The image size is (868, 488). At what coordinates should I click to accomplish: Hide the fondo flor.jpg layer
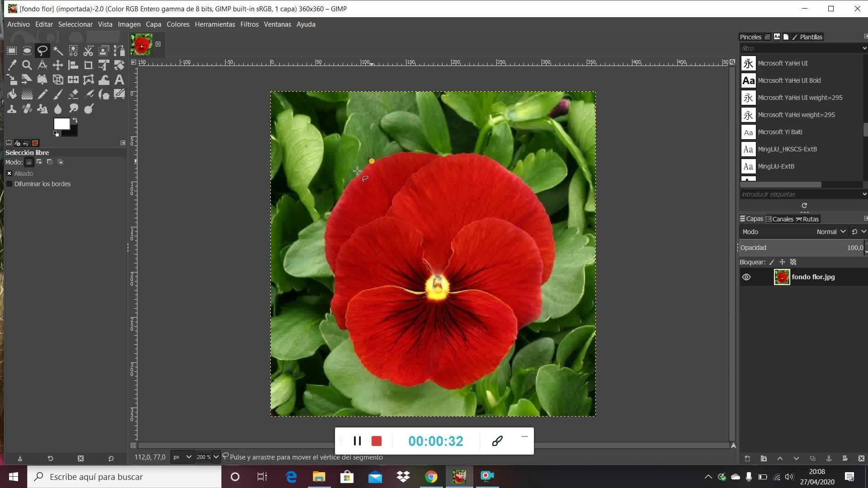[x=746, y=277]
